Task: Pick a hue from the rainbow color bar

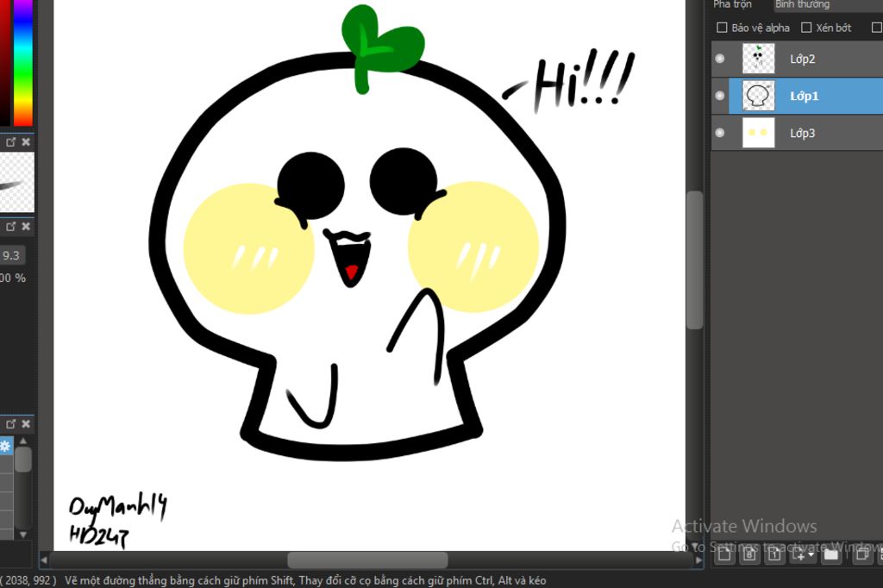Action: click(x=23, y=62)
